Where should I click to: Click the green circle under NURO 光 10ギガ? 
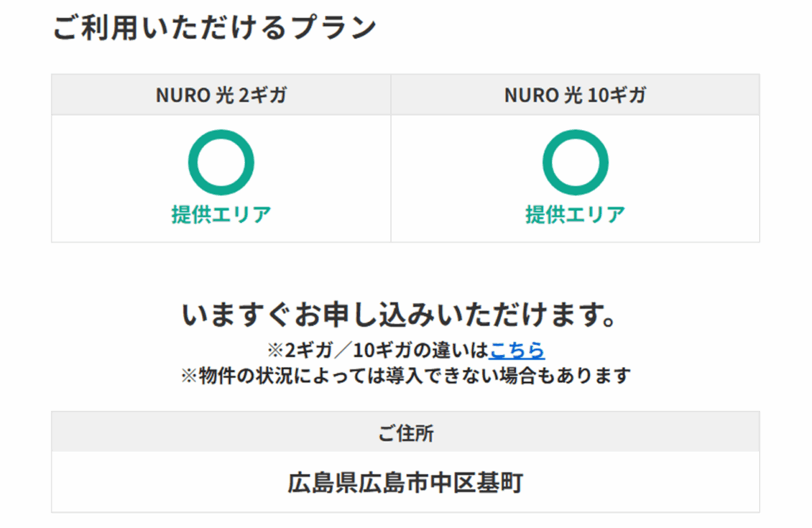(575, 162)
